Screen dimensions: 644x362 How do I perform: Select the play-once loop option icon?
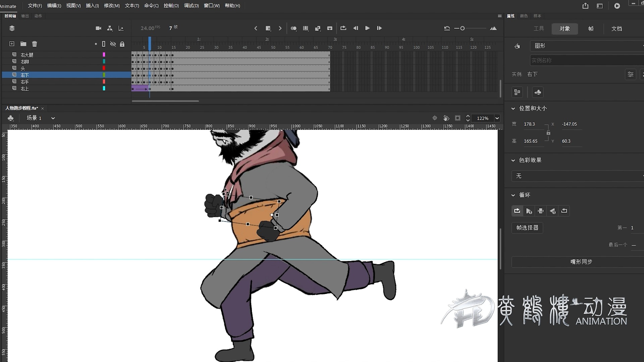click(x=529, y=211)
